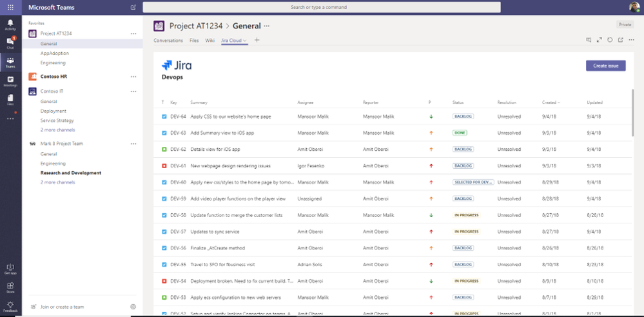Viewport: 644px width, 317px height.
Task: Sort by the Status column header
Action: coord(458,102)
